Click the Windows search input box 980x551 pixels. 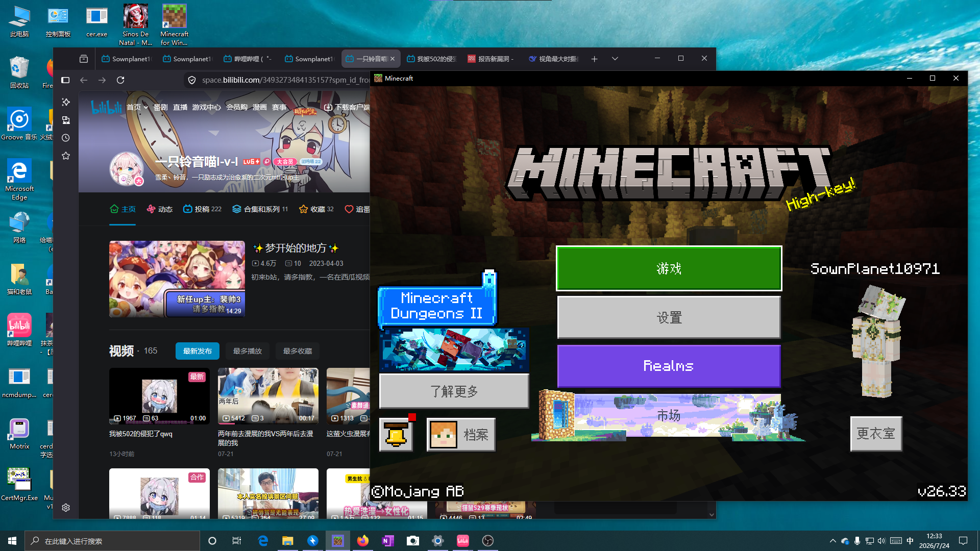click(112, 541)
